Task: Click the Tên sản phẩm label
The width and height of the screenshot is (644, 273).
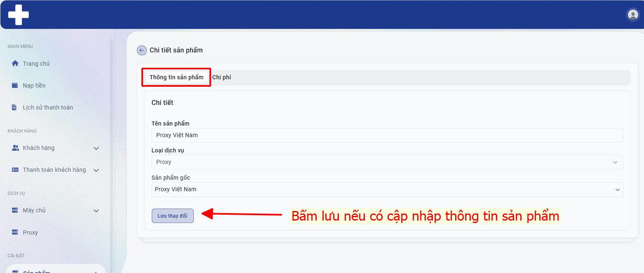Action: tap(171, 123)
